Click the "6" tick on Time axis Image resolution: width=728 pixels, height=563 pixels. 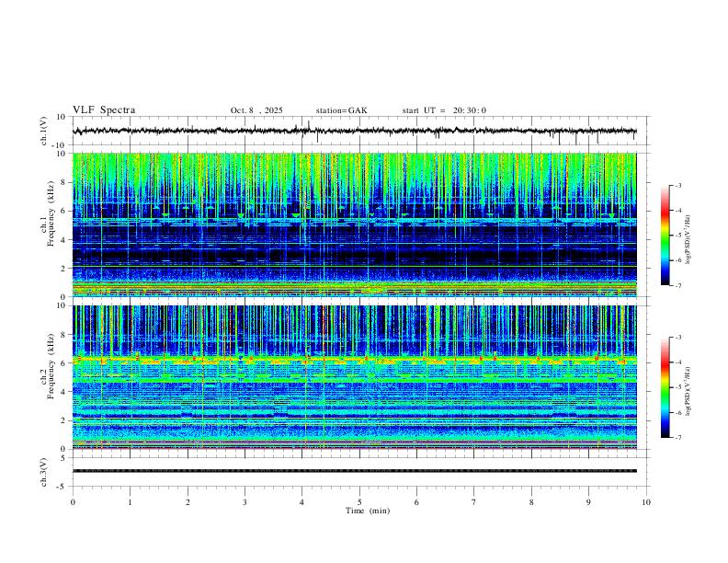[417, 502]
